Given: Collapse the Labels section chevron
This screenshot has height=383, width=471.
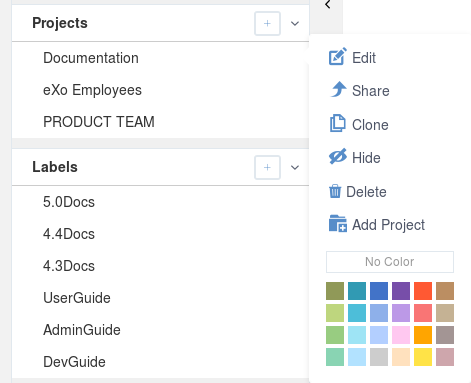Looking at the screenshot, I should click(x=295, y=167).
